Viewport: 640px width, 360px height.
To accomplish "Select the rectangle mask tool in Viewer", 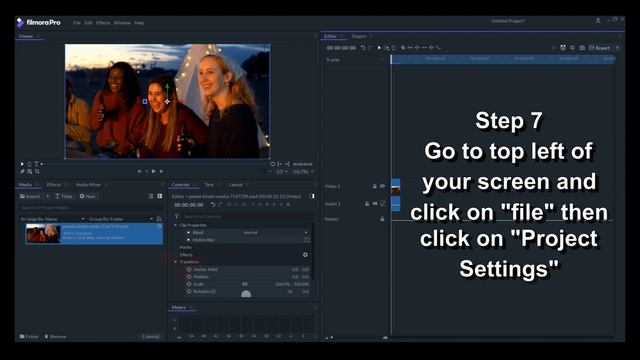I will click(29, 172).
